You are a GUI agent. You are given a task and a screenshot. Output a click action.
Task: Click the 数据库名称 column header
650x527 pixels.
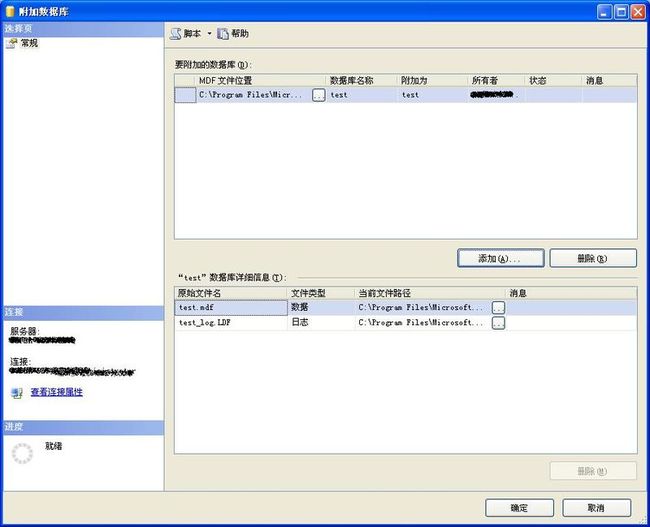pos(361,80)
